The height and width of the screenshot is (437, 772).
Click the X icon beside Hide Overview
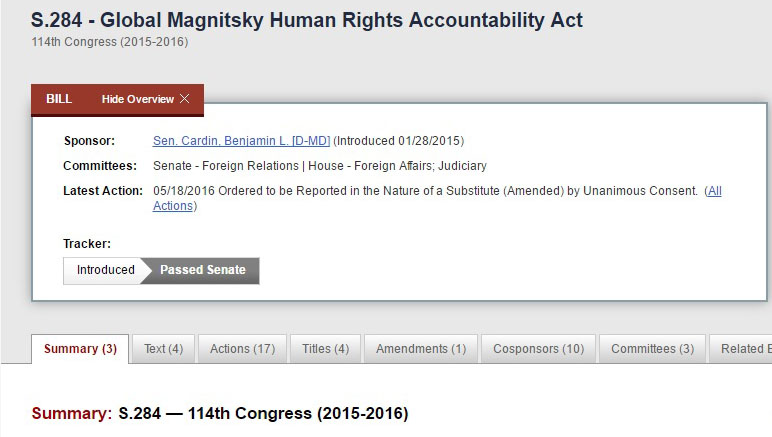[184, 99]
